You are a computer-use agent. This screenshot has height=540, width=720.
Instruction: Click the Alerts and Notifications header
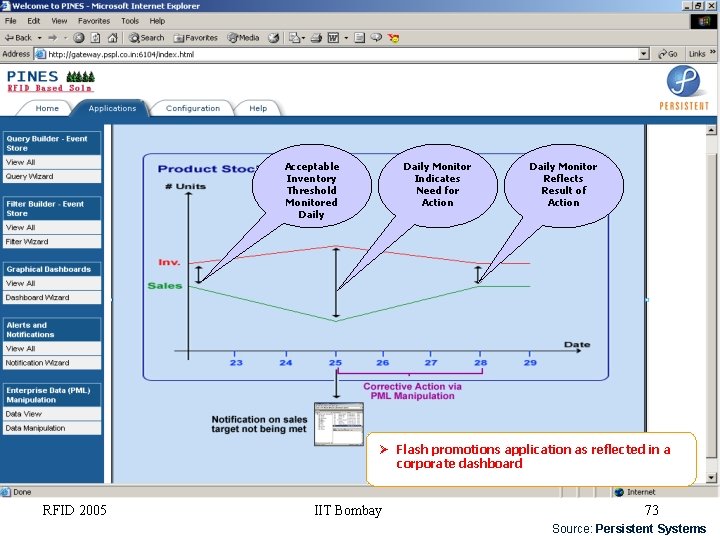coord(52,330)
